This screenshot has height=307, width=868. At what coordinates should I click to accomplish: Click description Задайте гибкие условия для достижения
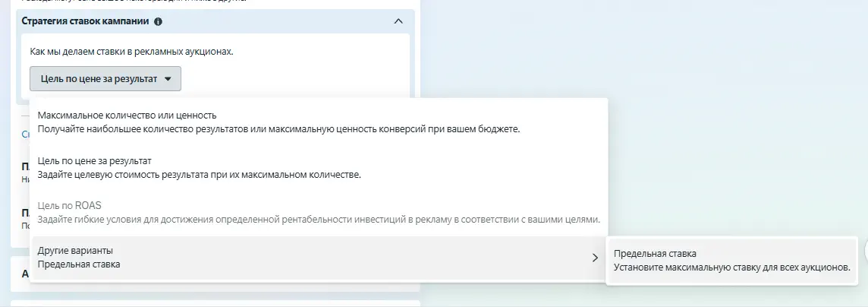pyautogui.click(x=319, y=220)
